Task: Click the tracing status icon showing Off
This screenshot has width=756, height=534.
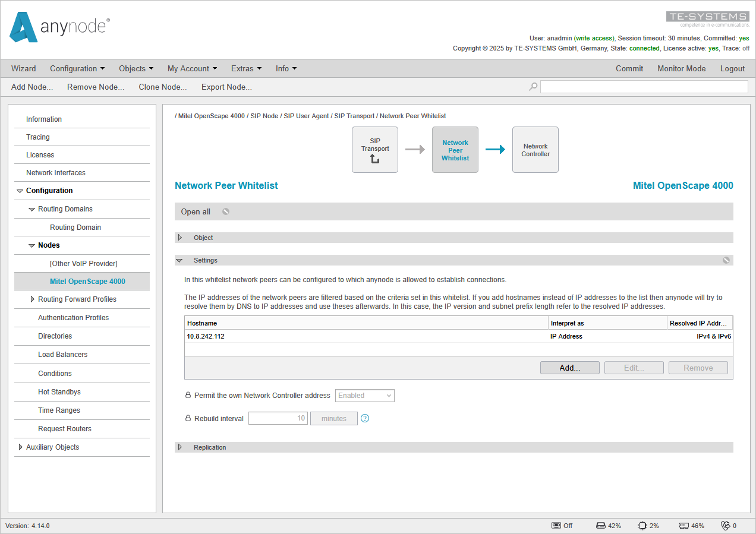Action: pyautogui.click(x=561, y=525)
